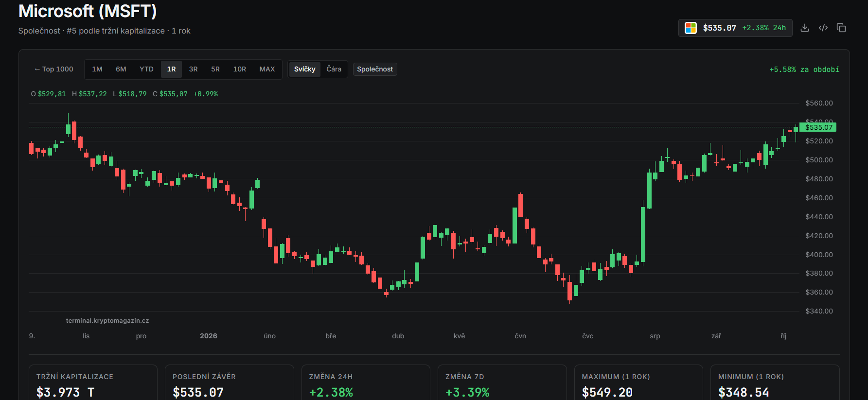This screenshot has width=868, height=400.
Task: Switch to YTD time range
Action: coord(146,69)
